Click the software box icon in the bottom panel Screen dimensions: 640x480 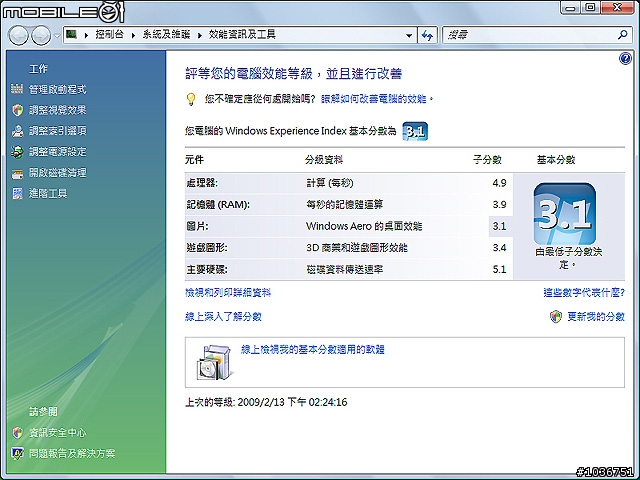pos(214,362)
